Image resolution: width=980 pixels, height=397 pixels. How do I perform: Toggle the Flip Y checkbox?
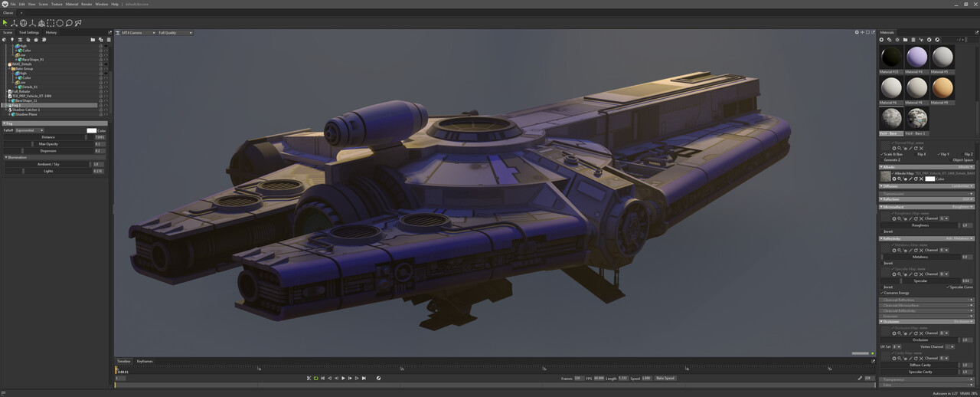(x=939, y=154)
